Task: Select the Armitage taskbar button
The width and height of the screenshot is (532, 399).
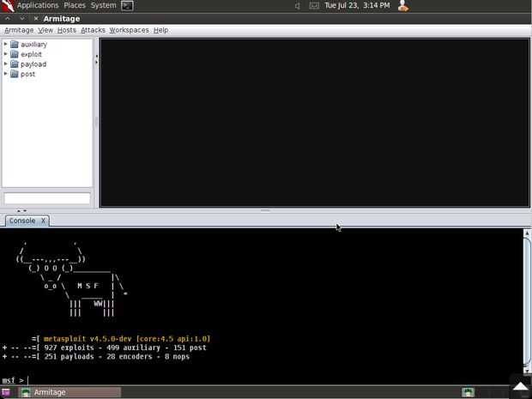Action: [70, 392]
